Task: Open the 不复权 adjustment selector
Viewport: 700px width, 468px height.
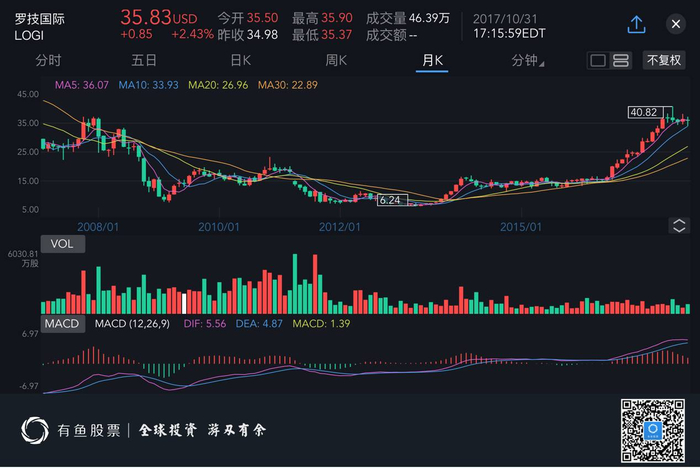Action: (x=664, y=61)
